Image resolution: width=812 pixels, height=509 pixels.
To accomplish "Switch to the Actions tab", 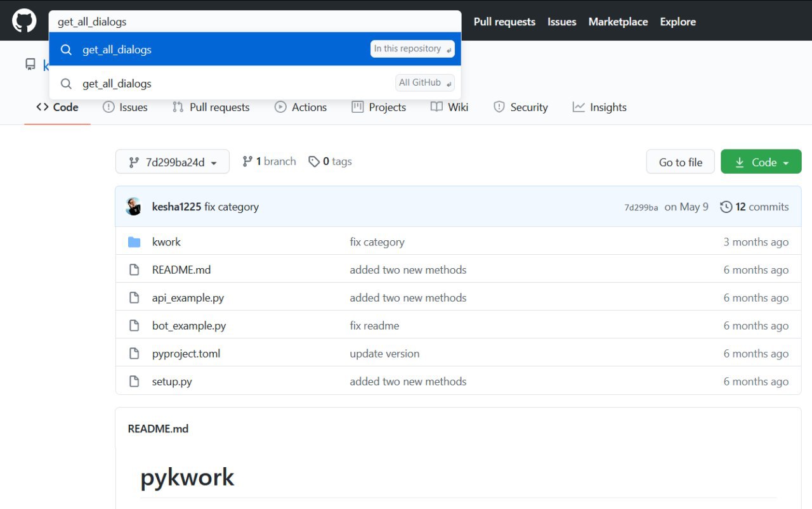I will [x=301, y=107].
